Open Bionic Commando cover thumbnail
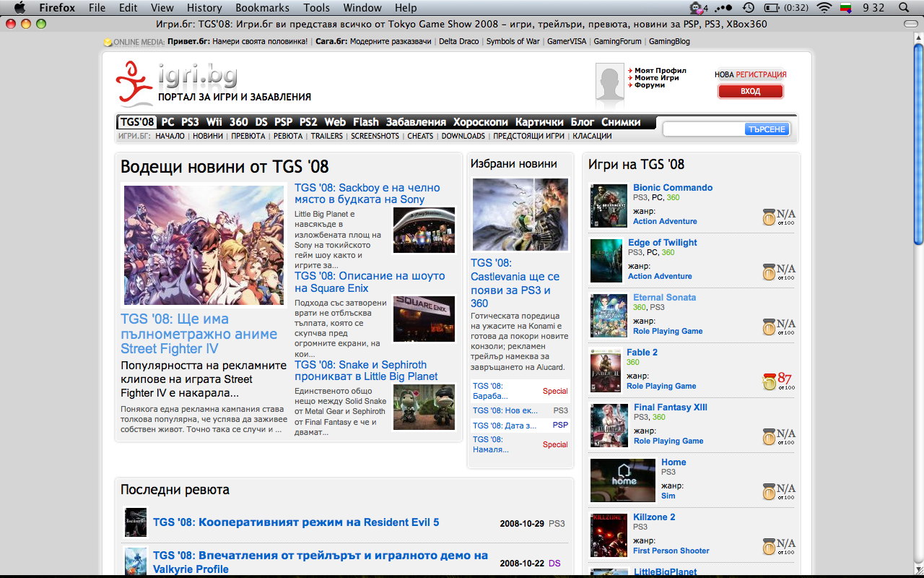The width and height of the screenshot is (924, 578). coord(609,206)
